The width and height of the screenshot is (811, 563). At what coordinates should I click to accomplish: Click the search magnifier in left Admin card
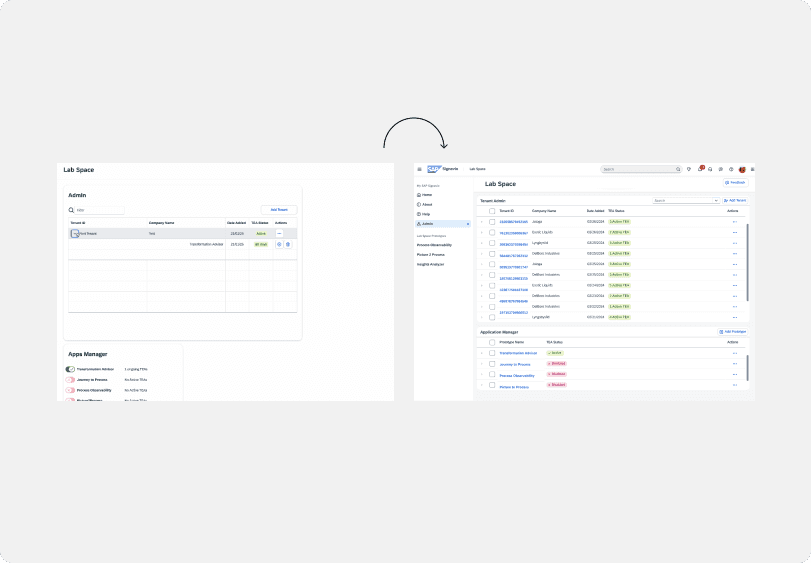[71, 210]
